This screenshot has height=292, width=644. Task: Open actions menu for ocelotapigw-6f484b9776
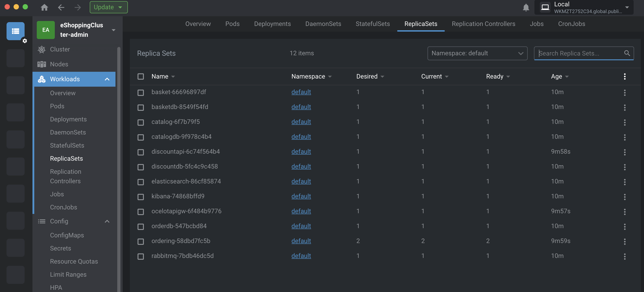[x=625, y=212]
